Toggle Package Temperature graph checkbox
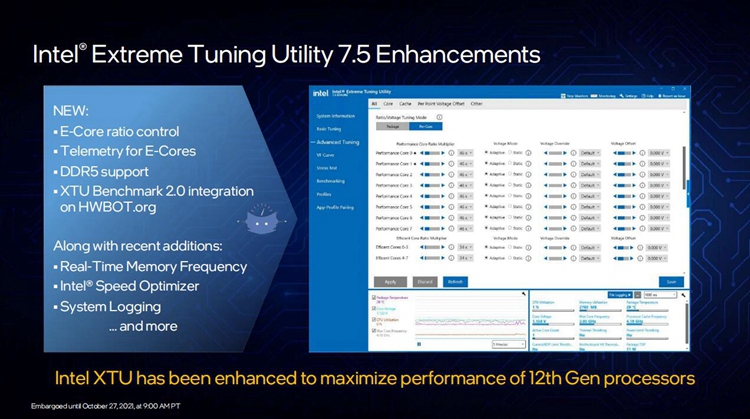The height and width of the screenshot is (419, 750). tap(374, 298)
